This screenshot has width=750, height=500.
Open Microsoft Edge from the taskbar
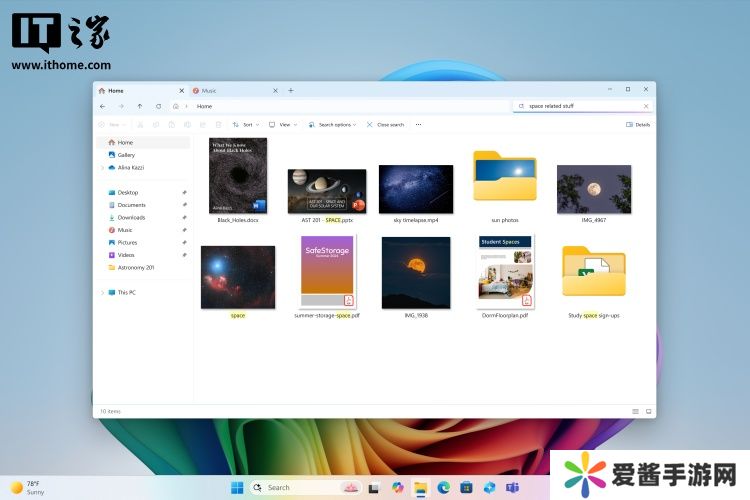point(443,487)
